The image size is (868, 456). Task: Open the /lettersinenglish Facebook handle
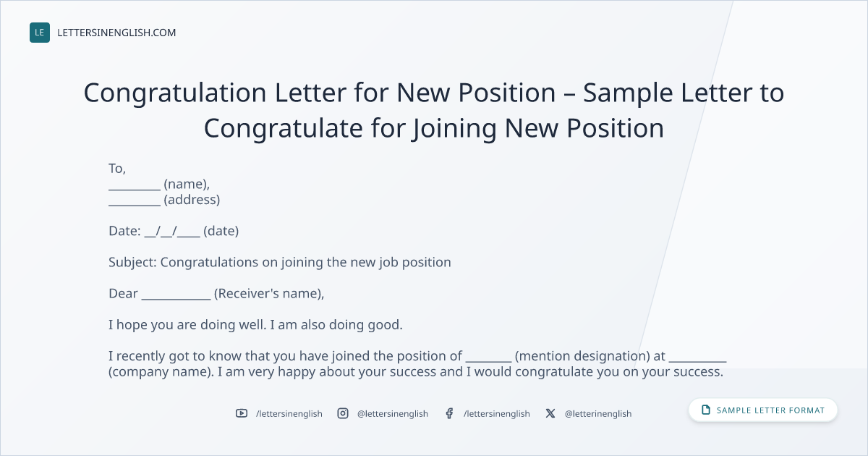click(x=497, y=413)
